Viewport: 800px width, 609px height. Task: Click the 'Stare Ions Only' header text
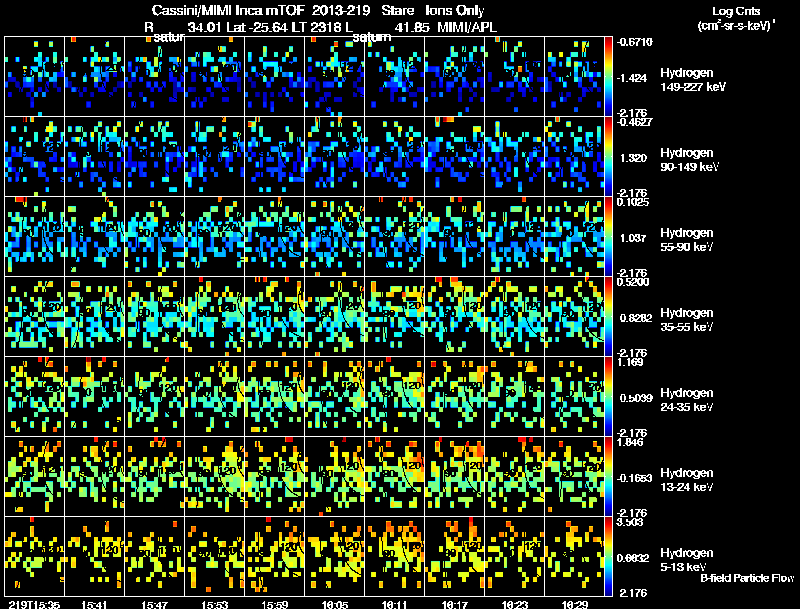click(x=433, y=11)
